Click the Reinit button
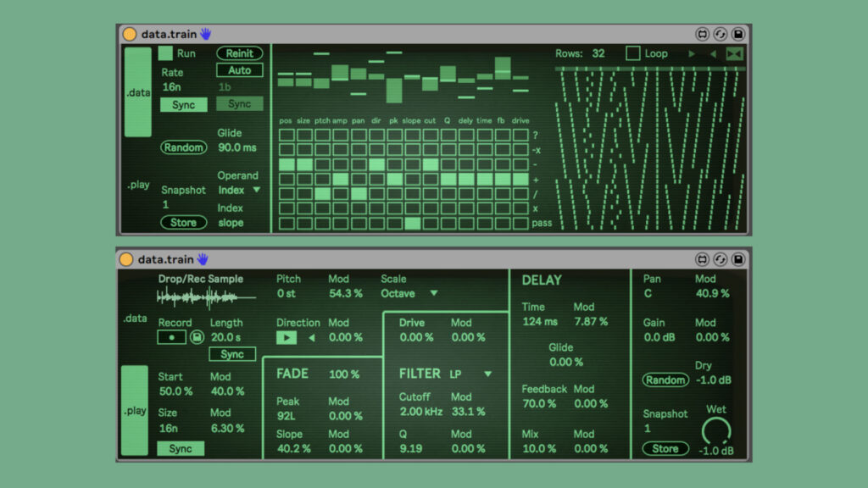The height and width of the screenshot is (488, 868). [239, 53]
